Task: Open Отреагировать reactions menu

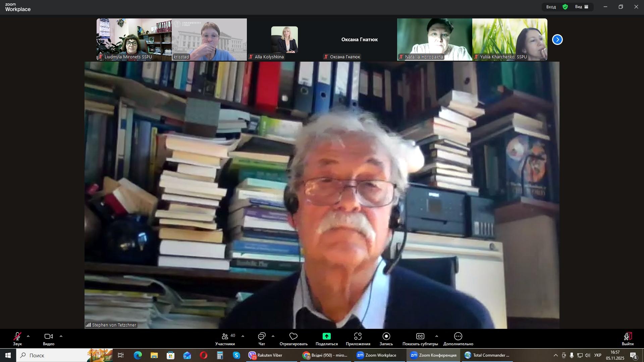Action: 293,339
